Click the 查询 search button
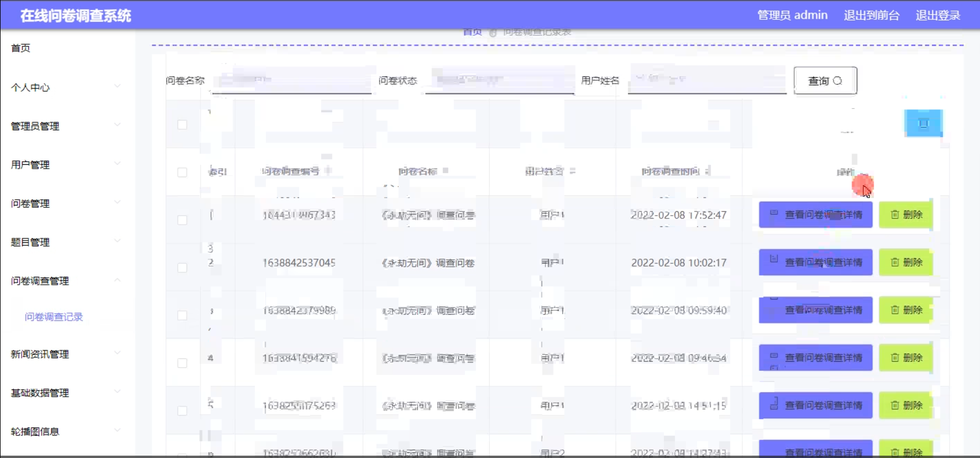980x458 pixels. point(825,80)
